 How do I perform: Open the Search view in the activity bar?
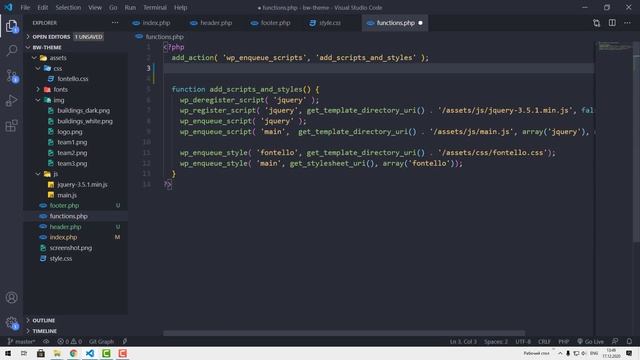(12, 51)
